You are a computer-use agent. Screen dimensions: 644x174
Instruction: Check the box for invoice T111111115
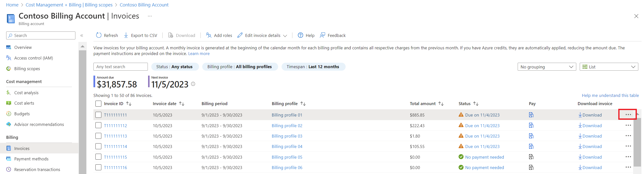tap(98, 157)
